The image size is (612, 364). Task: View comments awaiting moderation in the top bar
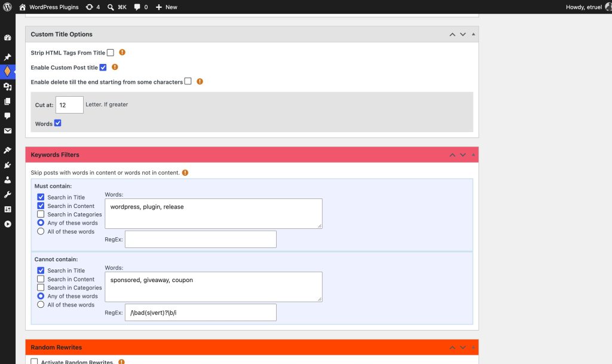pos(140,7)
